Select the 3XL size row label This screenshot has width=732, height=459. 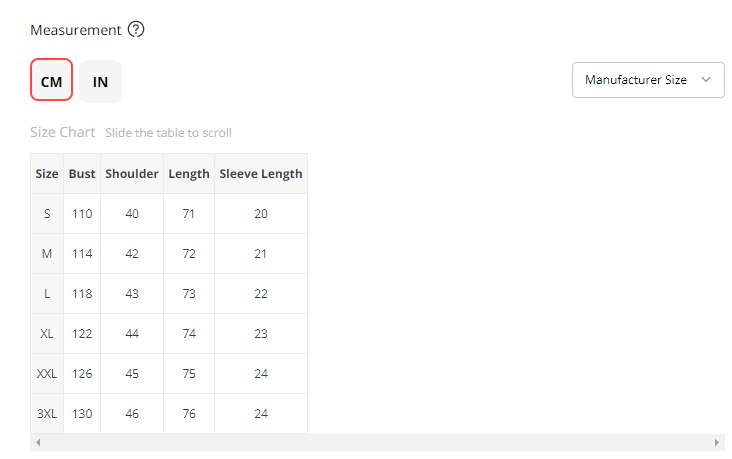[x=47, y=414]
